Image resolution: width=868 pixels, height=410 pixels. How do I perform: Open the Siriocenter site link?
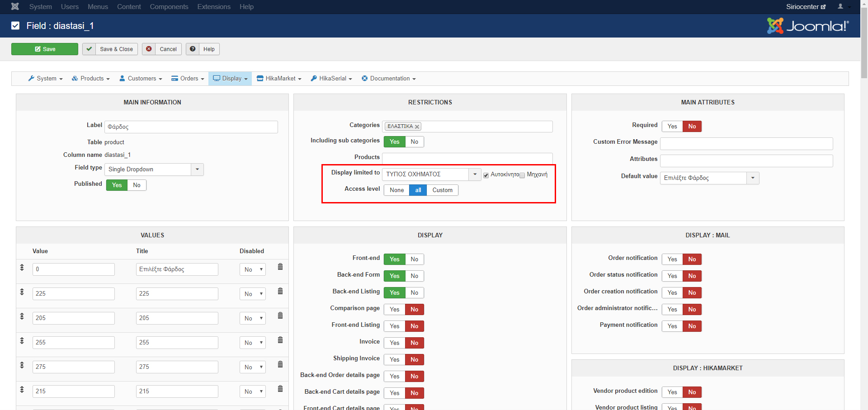click(806, 7)
